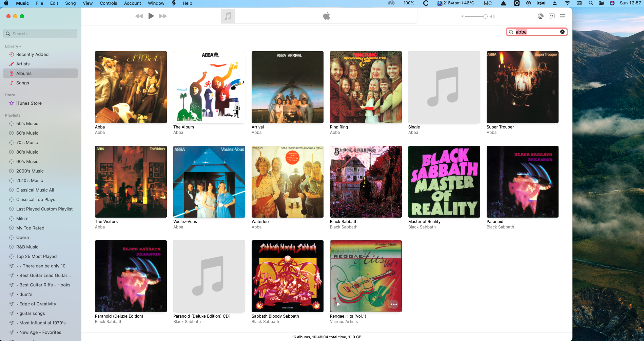Open the Abba album cover
The image size is (644, 341).
tap(131, 87)
